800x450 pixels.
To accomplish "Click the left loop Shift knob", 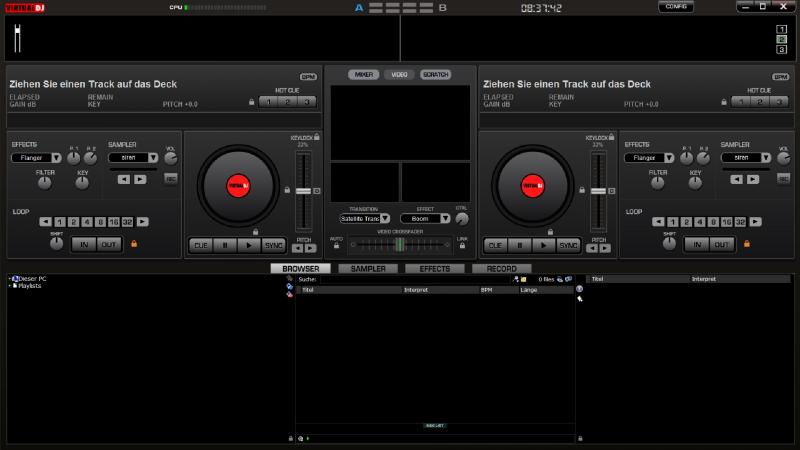I will click(x=56, y=243).
